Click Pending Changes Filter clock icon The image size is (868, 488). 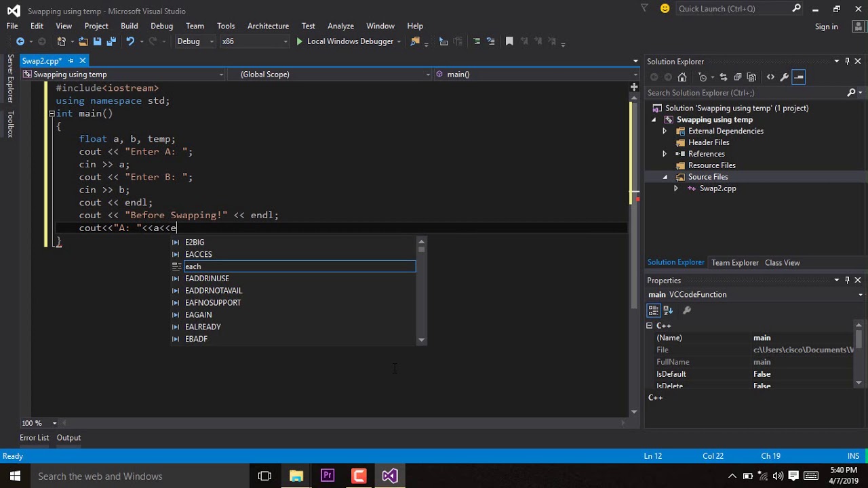[x=703, y=77]
